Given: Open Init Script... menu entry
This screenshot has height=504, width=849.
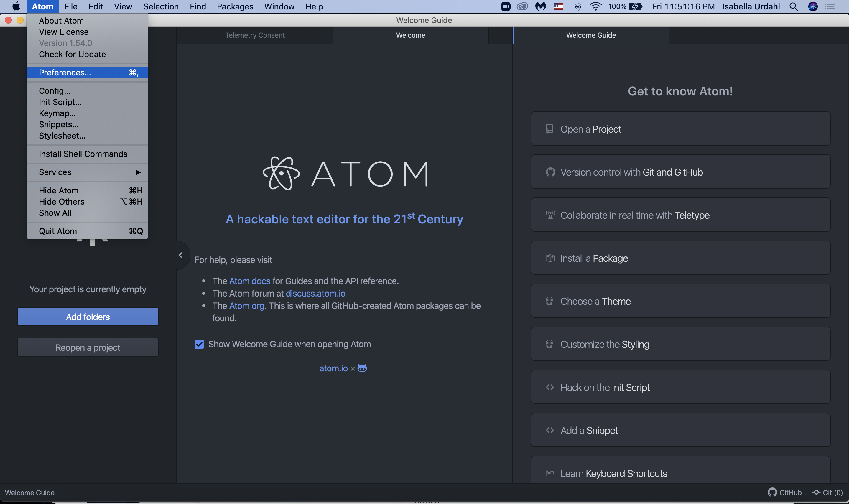Looking at the screenshot, I should coord(87,102).
